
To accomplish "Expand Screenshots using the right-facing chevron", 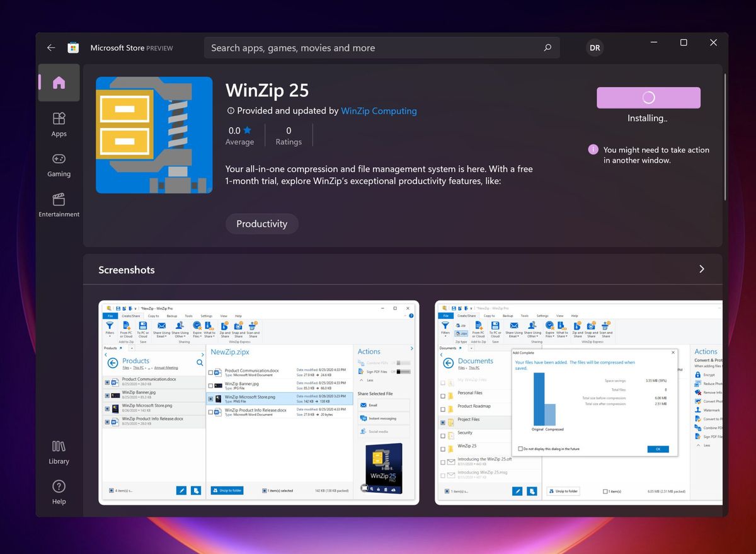I will click(701, 268).
